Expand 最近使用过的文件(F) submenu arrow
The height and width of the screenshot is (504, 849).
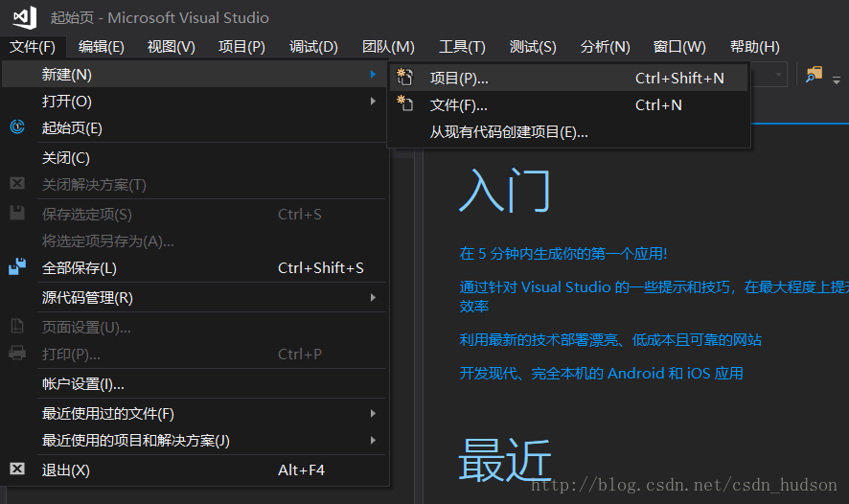point(373,414)
